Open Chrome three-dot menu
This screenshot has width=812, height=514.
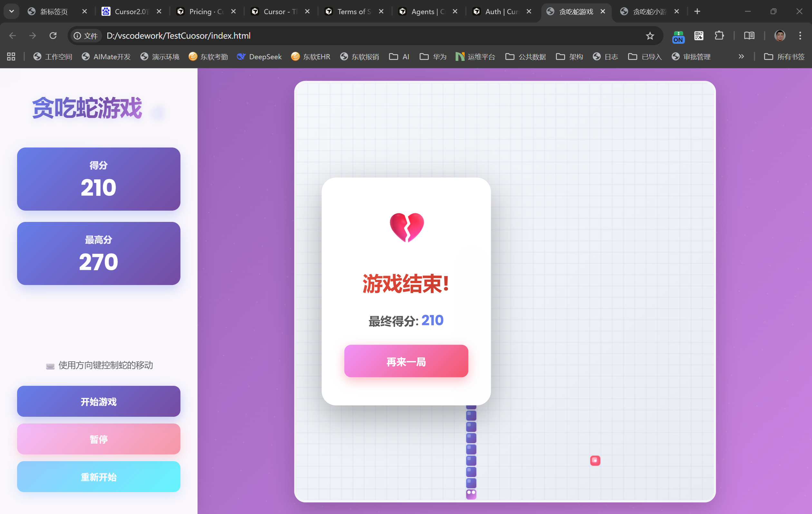point(800,36)
